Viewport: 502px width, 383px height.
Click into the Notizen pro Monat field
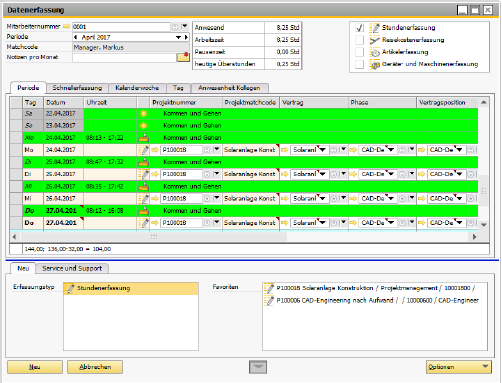pos(124,57)
